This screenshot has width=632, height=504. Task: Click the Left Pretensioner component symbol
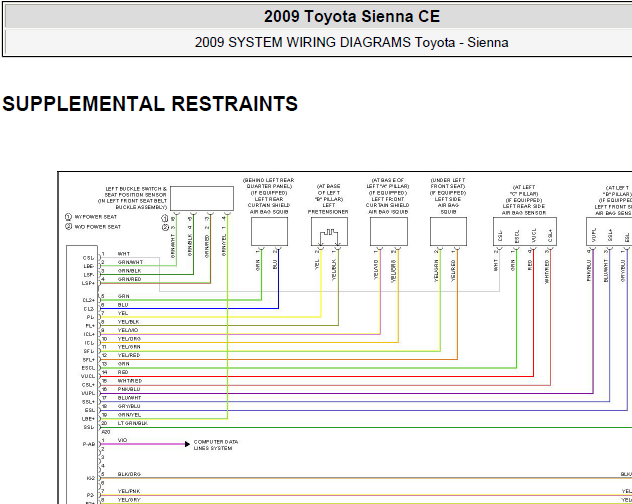(x=329, y=231)
